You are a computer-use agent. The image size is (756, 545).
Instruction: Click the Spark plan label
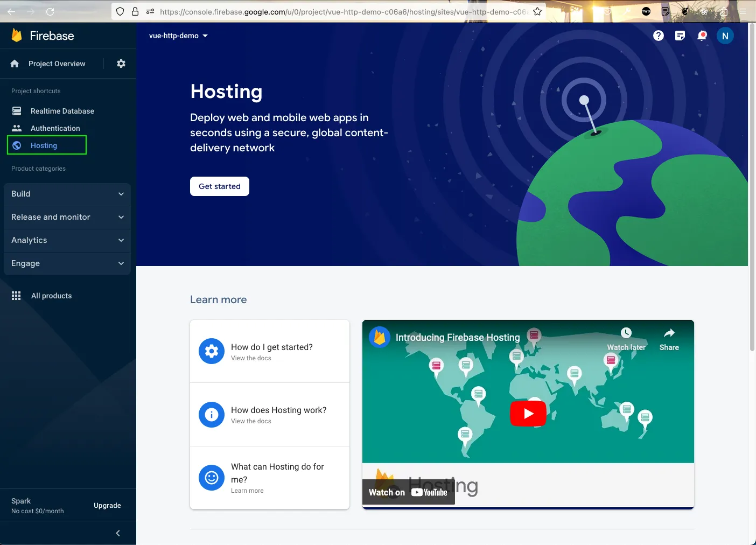pos(21,501)
